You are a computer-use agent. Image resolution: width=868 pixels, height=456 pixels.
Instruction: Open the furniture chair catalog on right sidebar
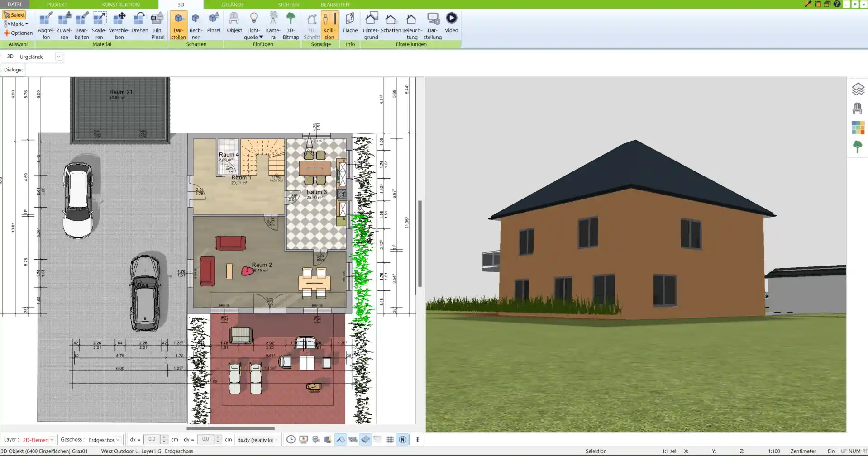858,108
